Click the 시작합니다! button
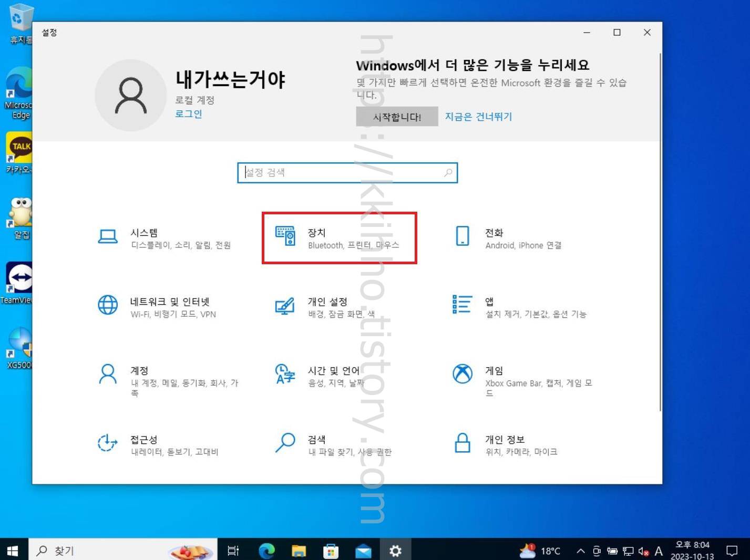Viewport: 750px width, 560px height. point(397,117)
